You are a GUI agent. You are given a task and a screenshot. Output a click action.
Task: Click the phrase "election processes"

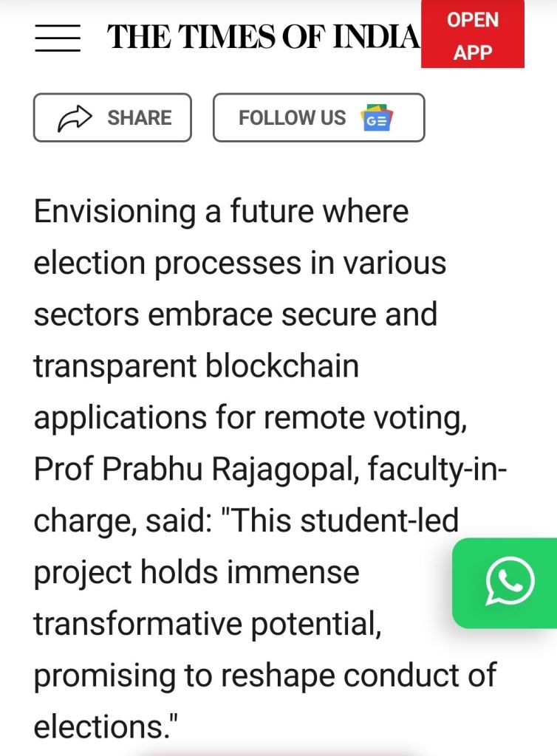[x=166, y=264]
